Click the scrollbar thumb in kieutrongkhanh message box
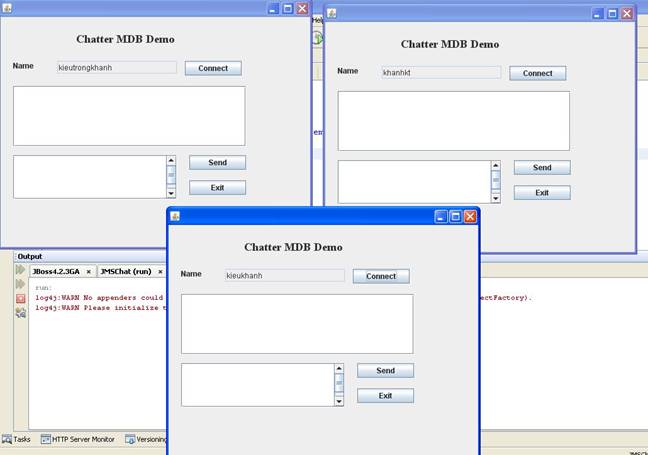Image resolution: width=648 pixels, height=455 pixels. coord(171,175)
